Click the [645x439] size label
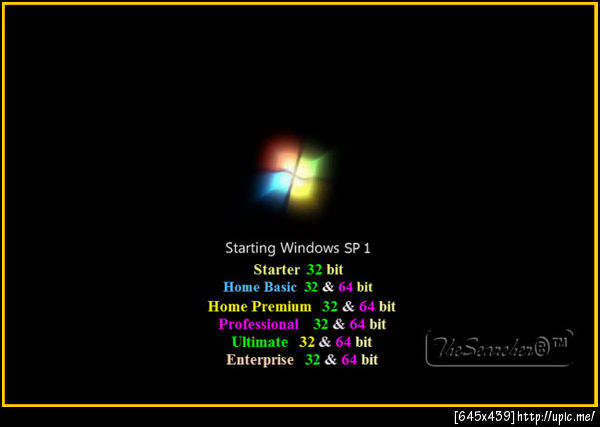Screen dimensions: 600x427 (485, 417)
